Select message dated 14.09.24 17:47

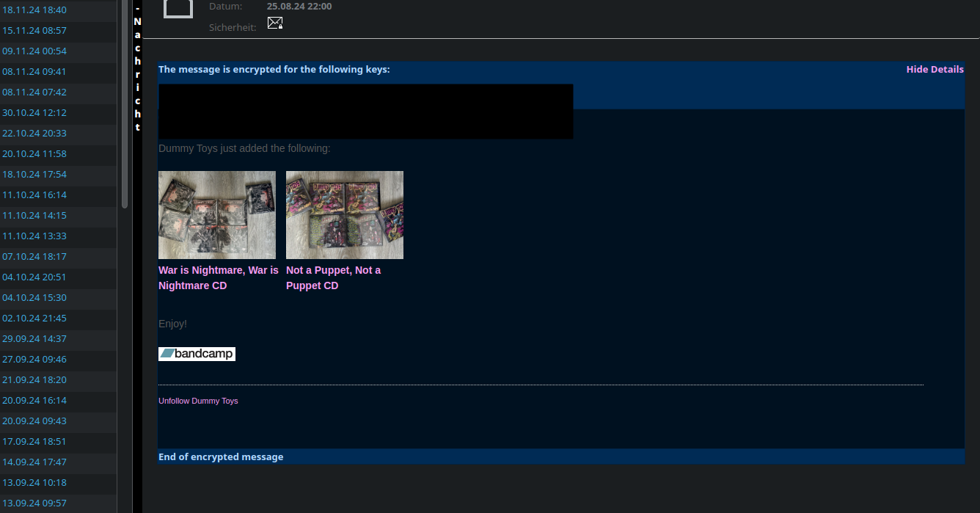point(59,462)
